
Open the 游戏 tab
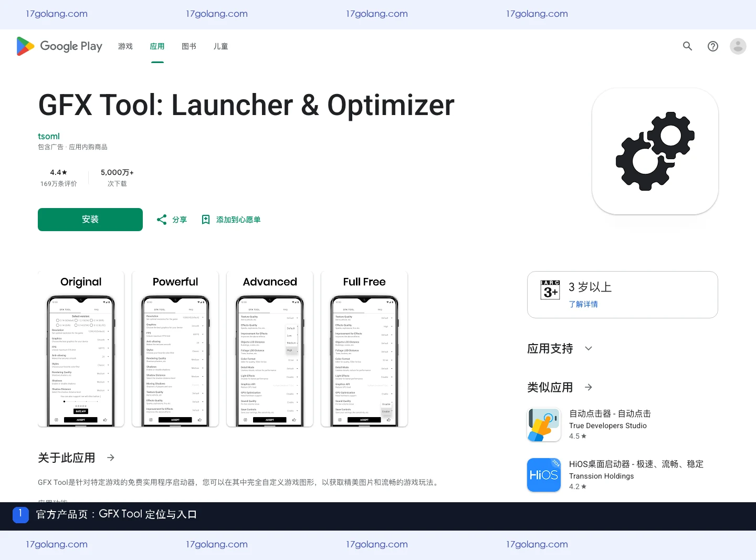click(x=125, y=46)
